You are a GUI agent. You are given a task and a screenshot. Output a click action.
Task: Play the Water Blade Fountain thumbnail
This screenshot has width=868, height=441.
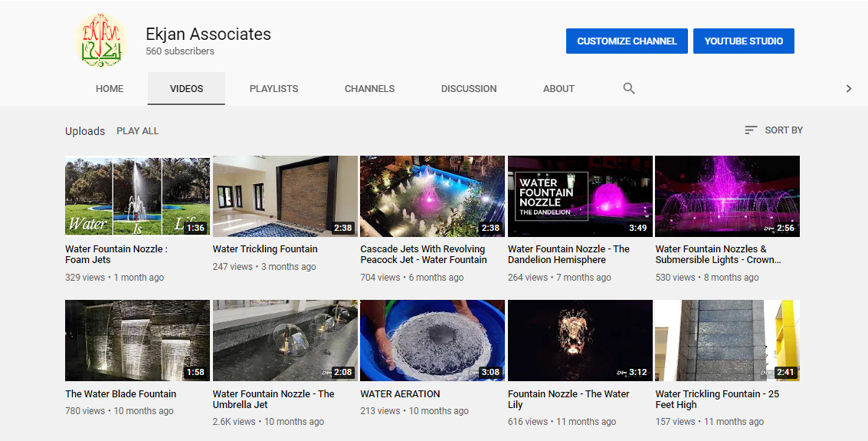137,341
